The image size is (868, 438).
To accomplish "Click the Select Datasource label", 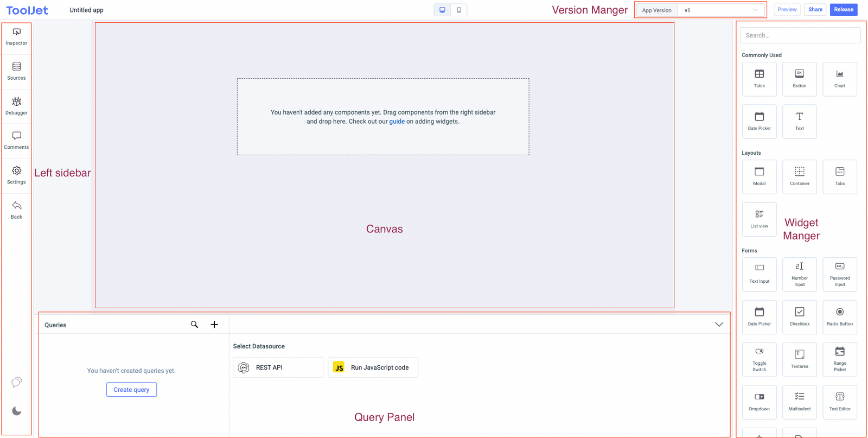I will pyautogui.click(x=259, y=346).
